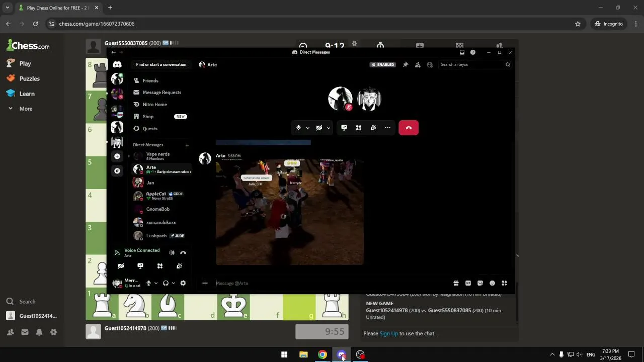The height and width of the screenshot is (362, 644).
Task: Open soundboard in Voice Connected panel
Action: coord(179,266)
